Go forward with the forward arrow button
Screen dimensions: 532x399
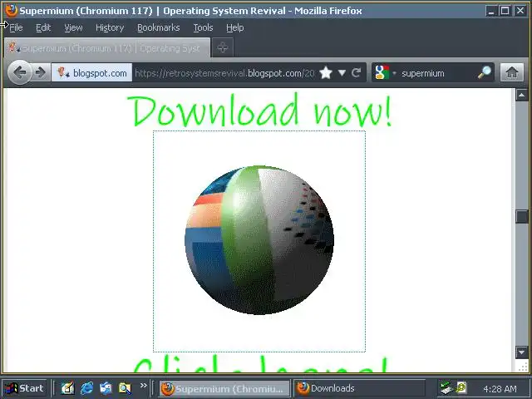click(x=40, y=72)
